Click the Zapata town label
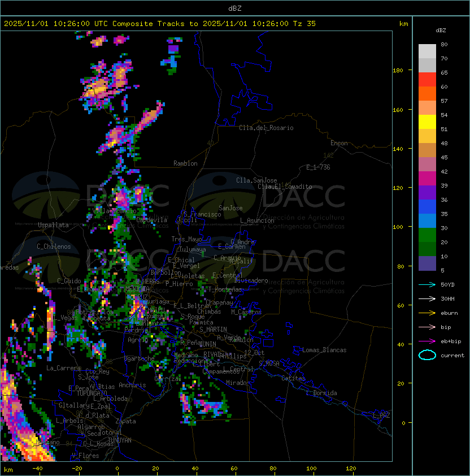Viewport: 470px width, 476px height. (125, 421)
